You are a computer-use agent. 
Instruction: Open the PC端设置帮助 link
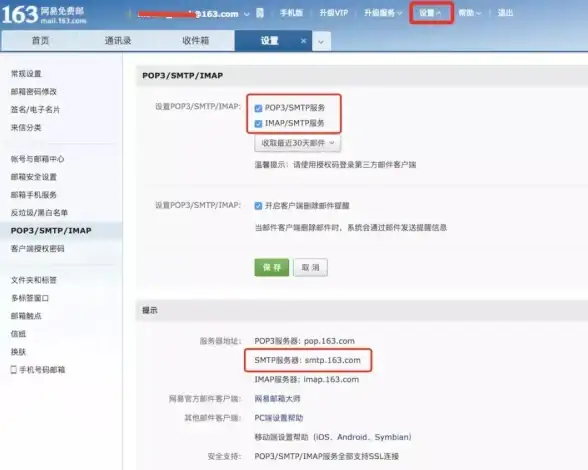coord(279,418)
